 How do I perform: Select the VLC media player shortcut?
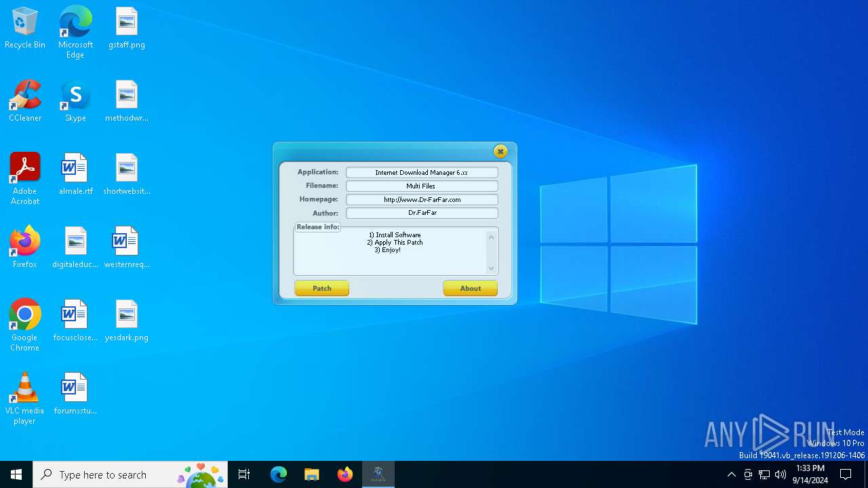[25, 399]
